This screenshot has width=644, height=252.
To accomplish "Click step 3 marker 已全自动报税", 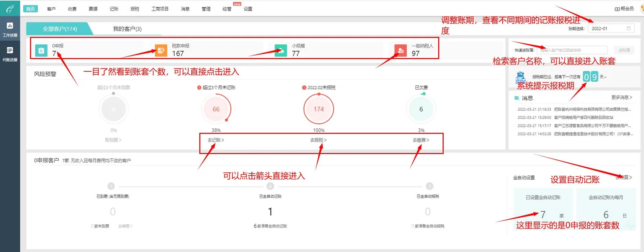I will pyautogui.click(x=429, y=186).
